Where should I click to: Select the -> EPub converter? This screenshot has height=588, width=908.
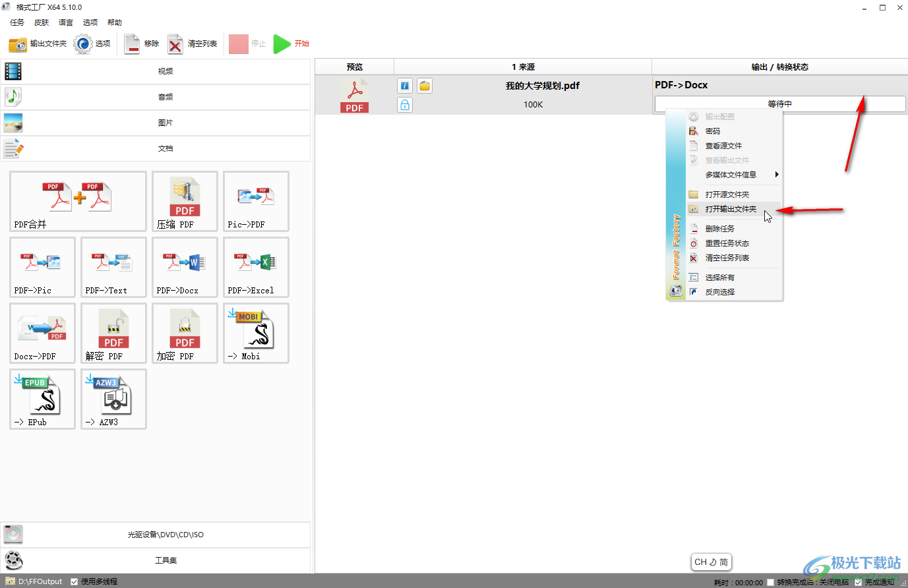point(42,399)
